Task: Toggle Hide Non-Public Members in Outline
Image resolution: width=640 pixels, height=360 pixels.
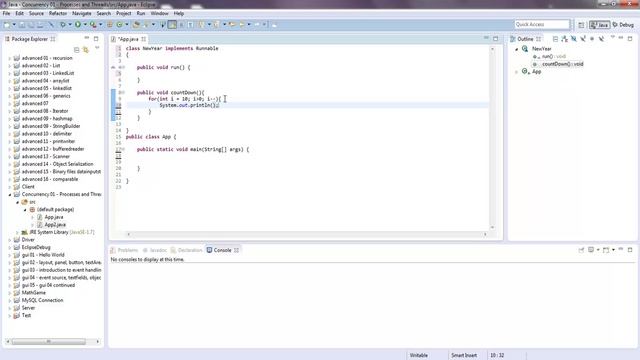Action: (592, 39)
